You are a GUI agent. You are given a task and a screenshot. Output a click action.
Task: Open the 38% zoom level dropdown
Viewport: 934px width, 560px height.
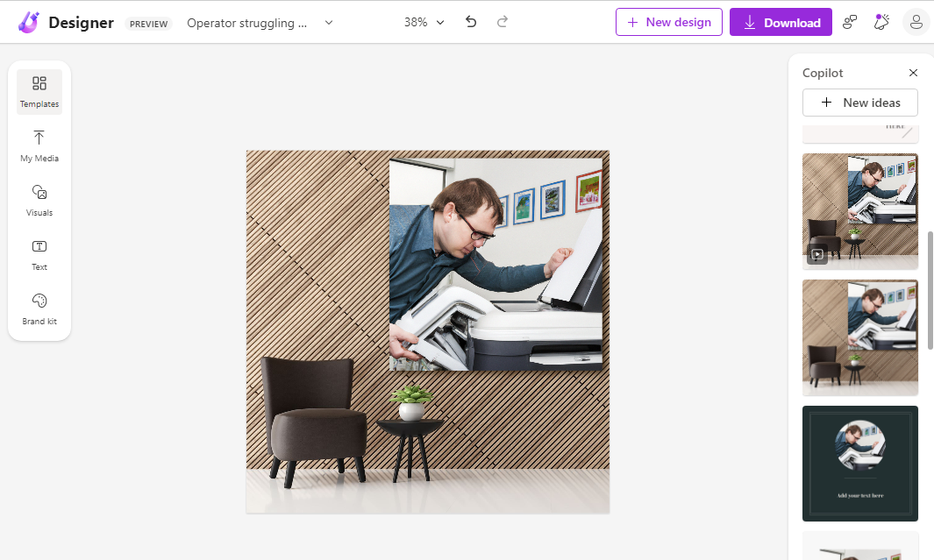click(x=424, y=22)
